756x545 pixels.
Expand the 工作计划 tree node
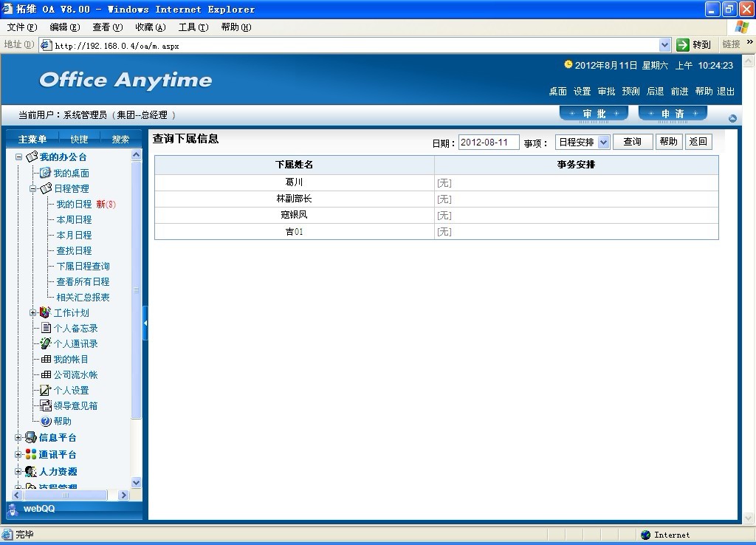(x=33, y=312)
